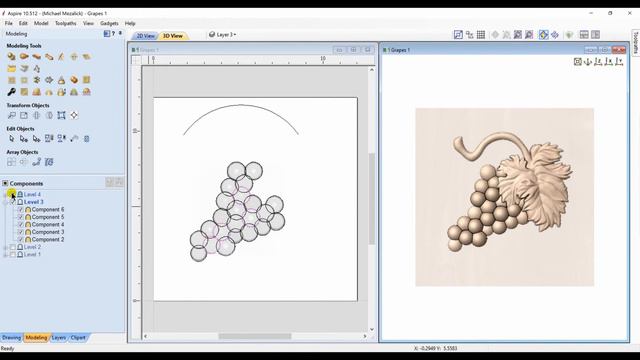Open the File menu
This screenshot has width=640, height=360.
[x=9, y=23]
